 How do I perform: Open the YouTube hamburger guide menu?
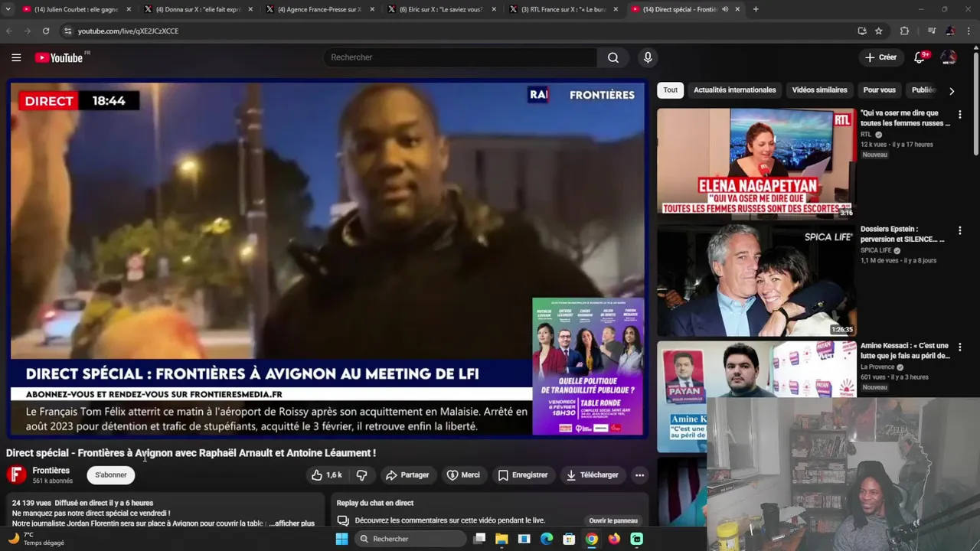pyautogui.click(x=16, y=57)
